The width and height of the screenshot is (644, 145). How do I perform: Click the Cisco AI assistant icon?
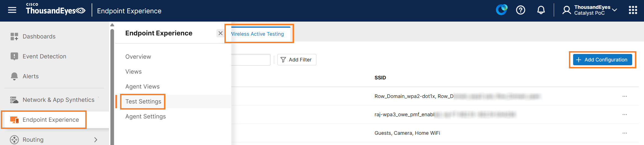(501, 10)
